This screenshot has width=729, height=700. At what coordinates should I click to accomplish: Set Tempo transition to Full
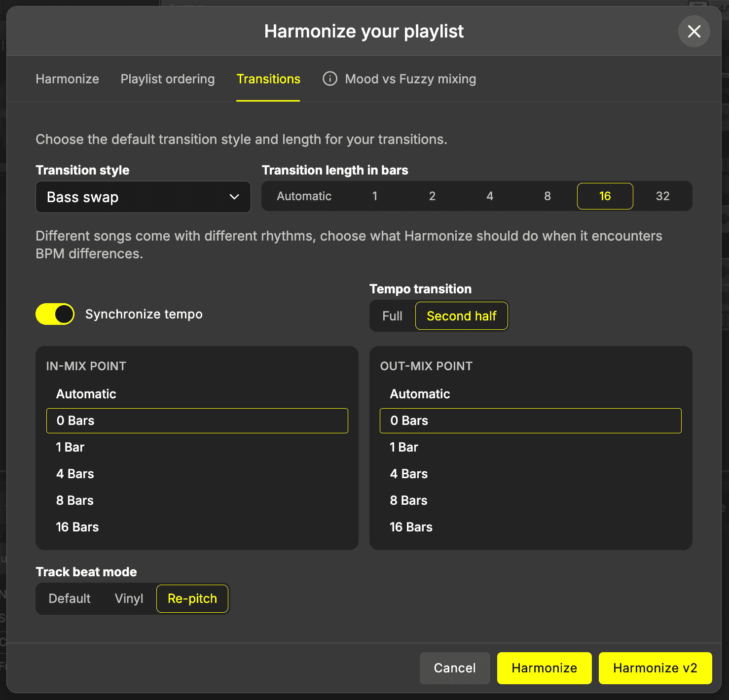click(392, 315)
